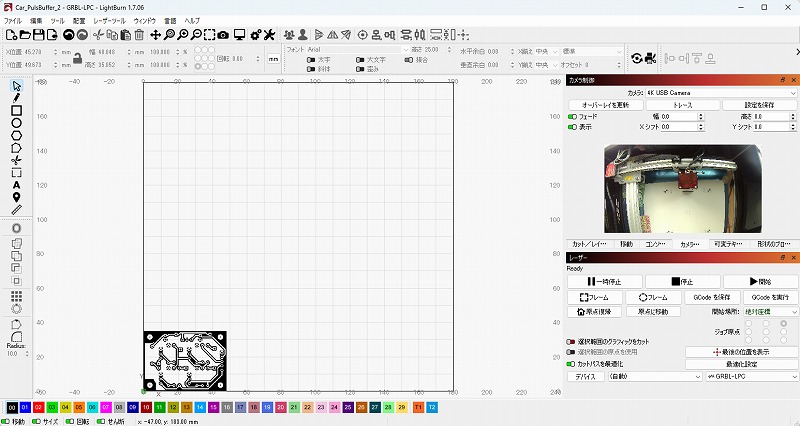The width and height of the screenshot is (800, 426).
Task: Click the preview monitor icon
Action: click(x=240, y=35)
